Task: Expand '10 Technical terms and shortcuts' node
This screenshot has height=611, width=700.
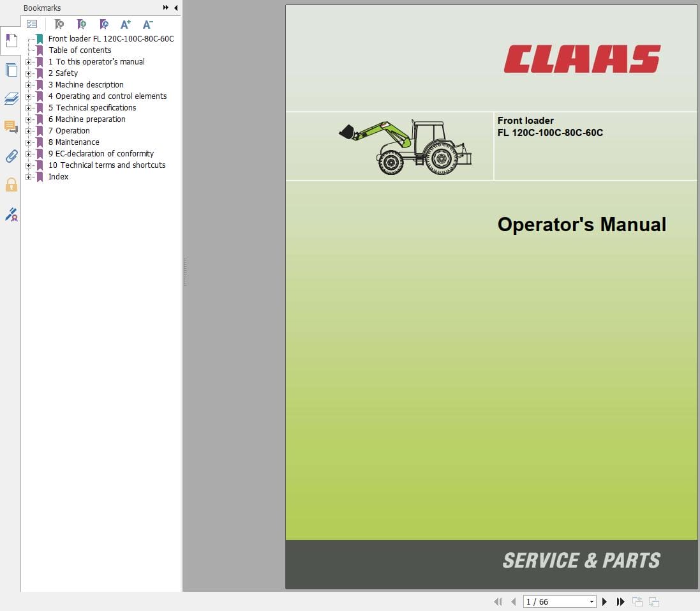Action: pyautogui.click(x=29, y=166)
